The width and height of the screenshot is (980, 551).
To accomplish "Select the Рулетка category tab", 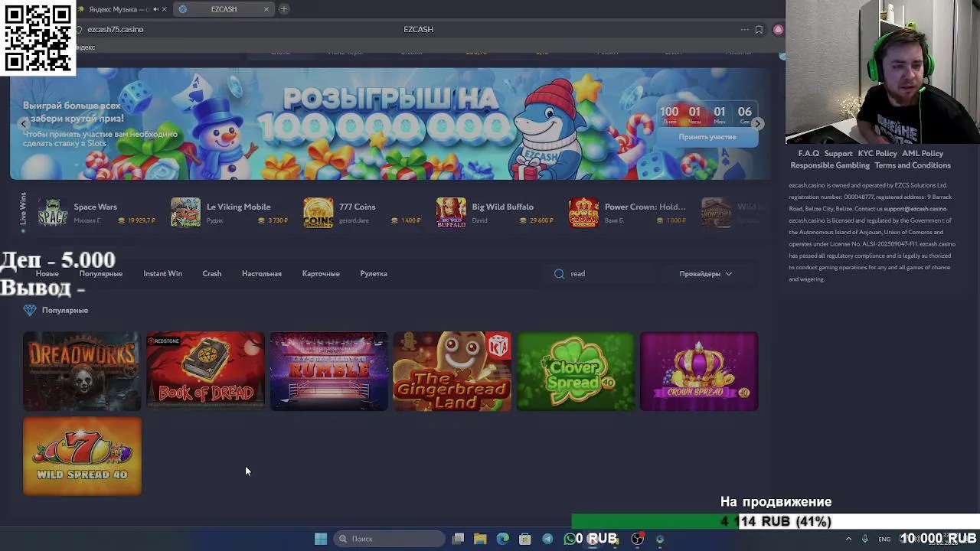I will click(374, 274).
